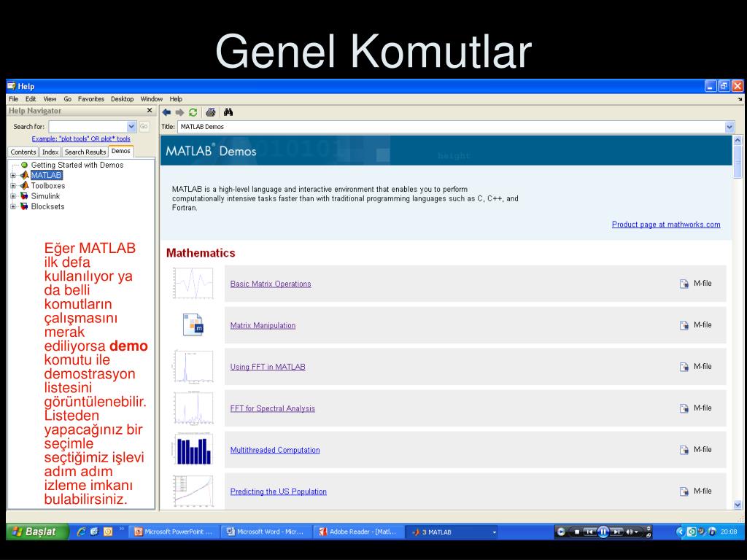
Task: Go back with the blue left arrow
Action: point(166,112)
